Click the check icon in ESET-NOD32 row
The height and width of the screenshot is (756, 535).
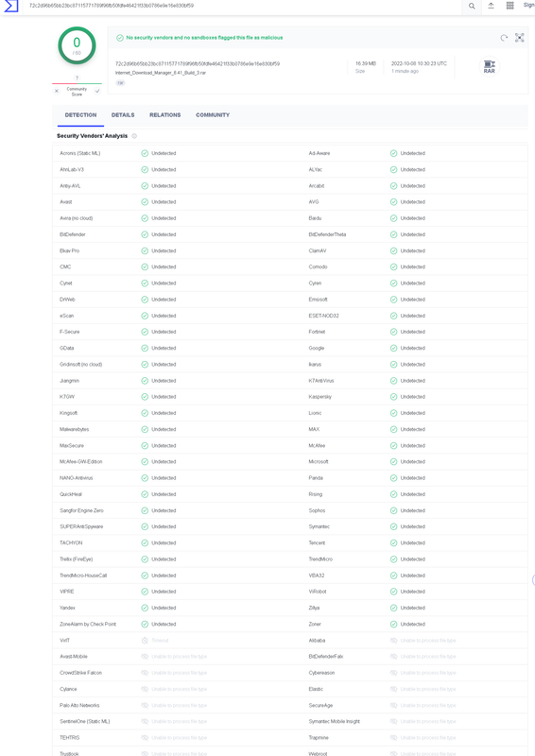point(393,316)
